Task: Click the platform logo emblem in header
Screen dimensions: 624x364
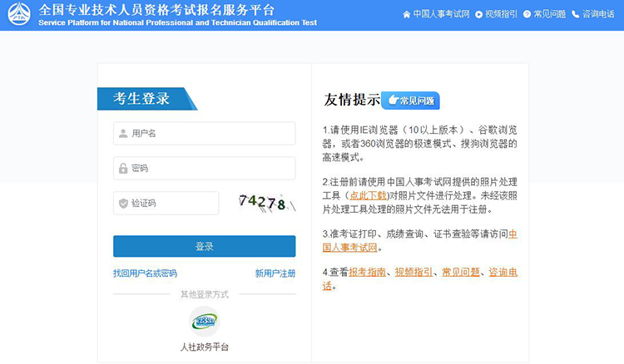Action: coord(19,14)
